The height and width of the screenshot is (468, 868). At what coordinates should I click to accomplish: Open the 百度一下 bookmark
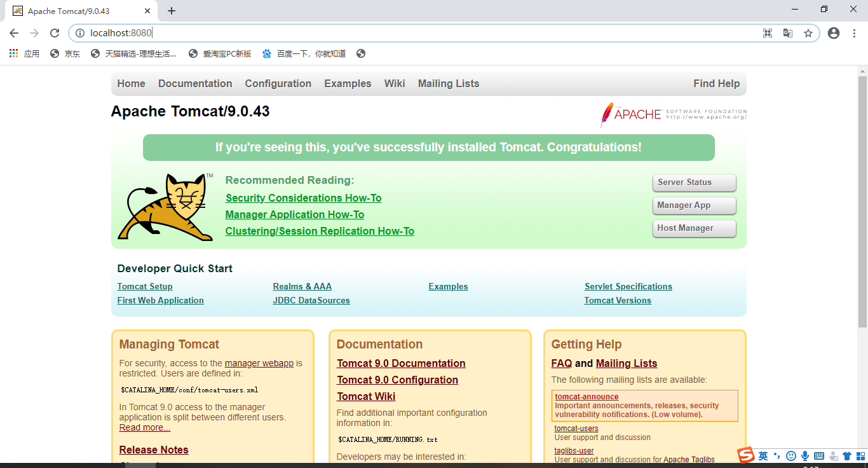point(304,54)
